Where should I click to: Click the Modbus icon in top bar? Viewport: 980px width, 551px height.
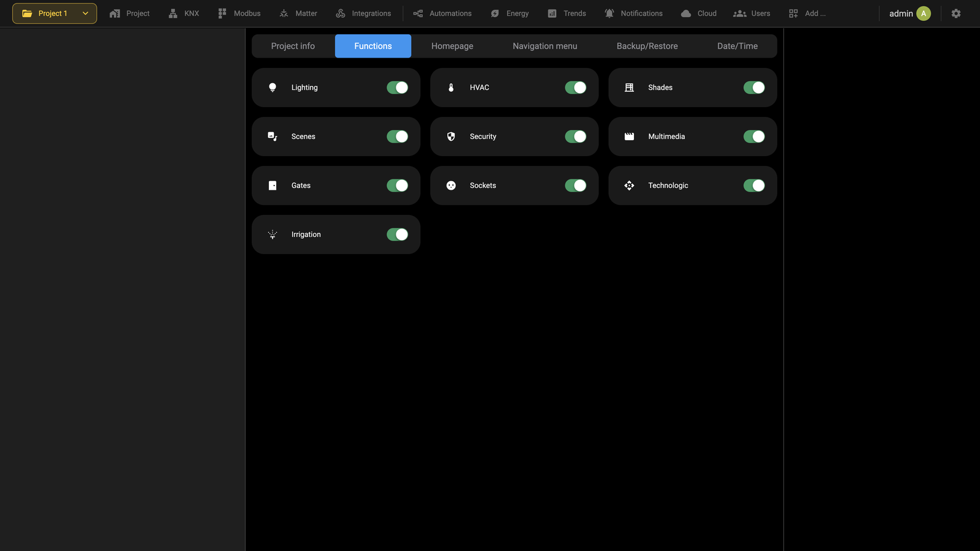(222, 13)
